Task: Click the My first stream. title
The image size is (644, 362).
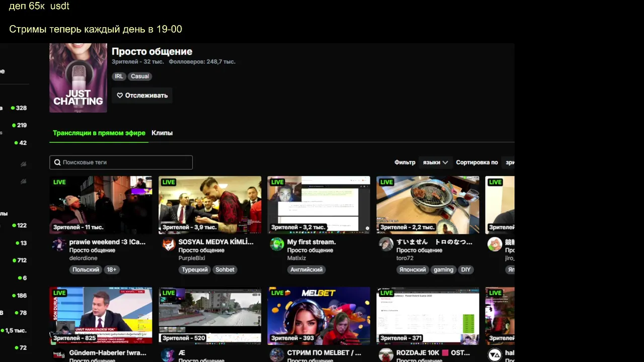Action: [311, 242]
